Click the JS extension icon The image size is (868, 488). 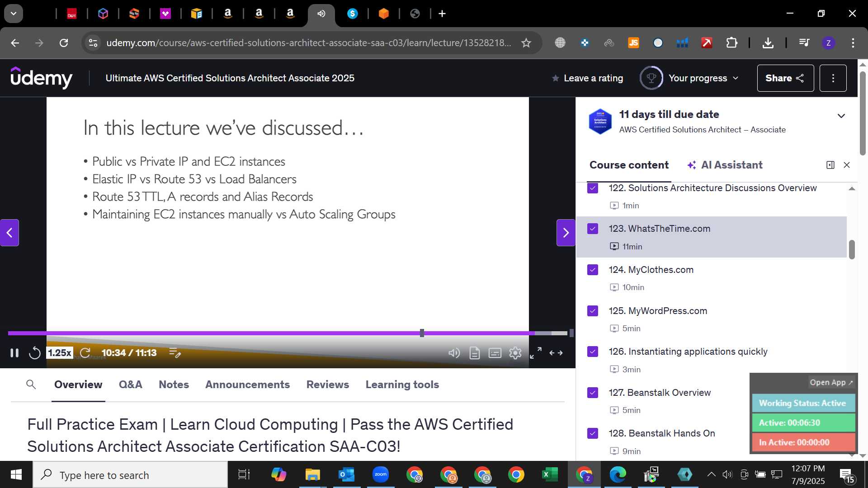click(x=633, y=43)
